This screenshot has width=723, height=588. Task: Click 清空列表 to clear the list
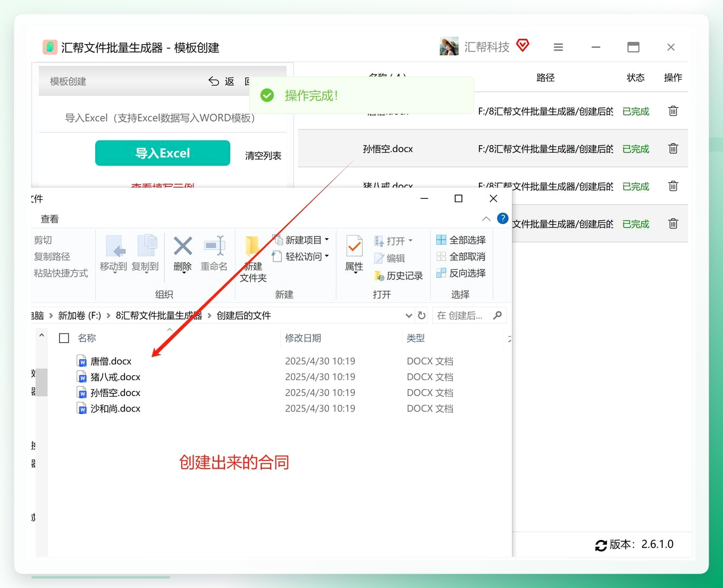(263, 155)
